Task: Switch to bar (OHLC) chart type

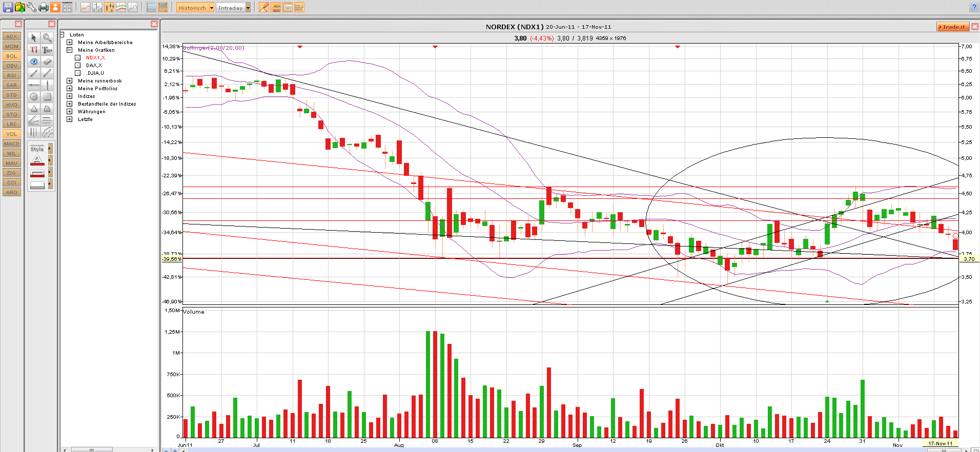Action: 97,7
